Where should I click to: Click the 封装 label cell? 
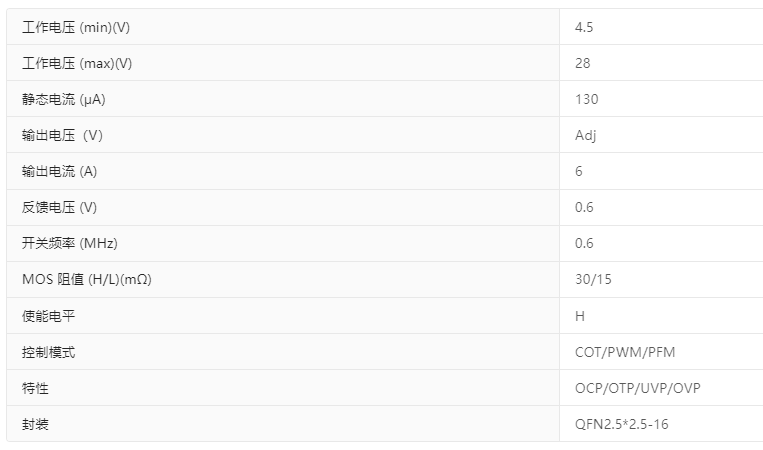click(35, 423)
